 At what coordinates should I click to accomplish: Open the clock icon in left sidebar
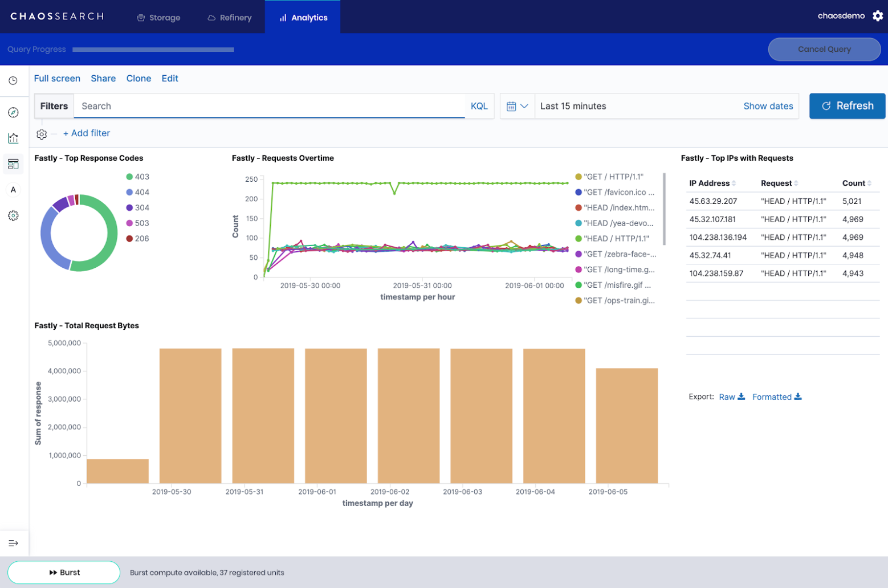pos(13,81)
